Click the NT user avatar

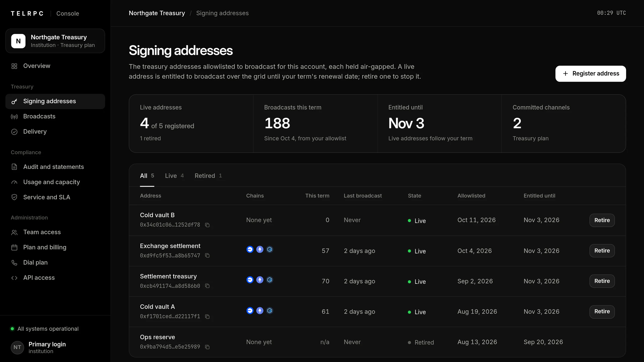pyautogui.click(x=17, y=347)
